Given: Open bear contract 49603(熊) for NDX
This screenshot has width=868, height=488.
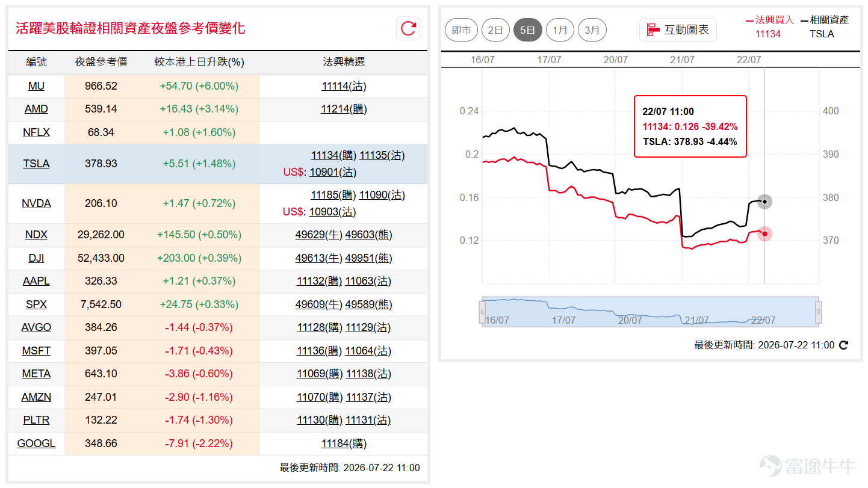Looking at the screenshot, I should pos(368,235).
